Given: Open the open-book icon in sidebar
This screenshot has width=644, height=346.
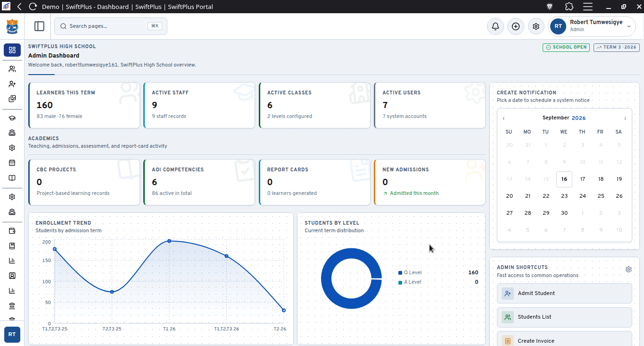Looking at the screenshot, I should [12, 178].
